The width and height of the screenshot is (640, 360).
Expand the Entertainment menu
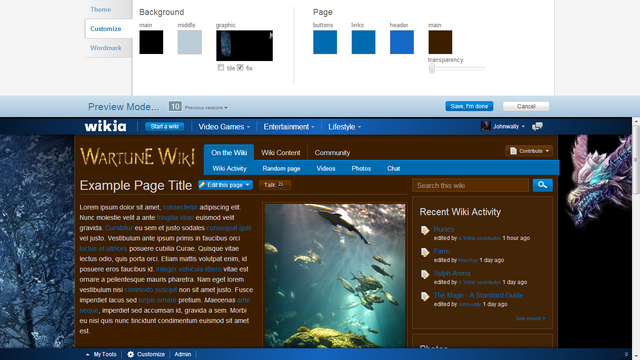point(289,127)
